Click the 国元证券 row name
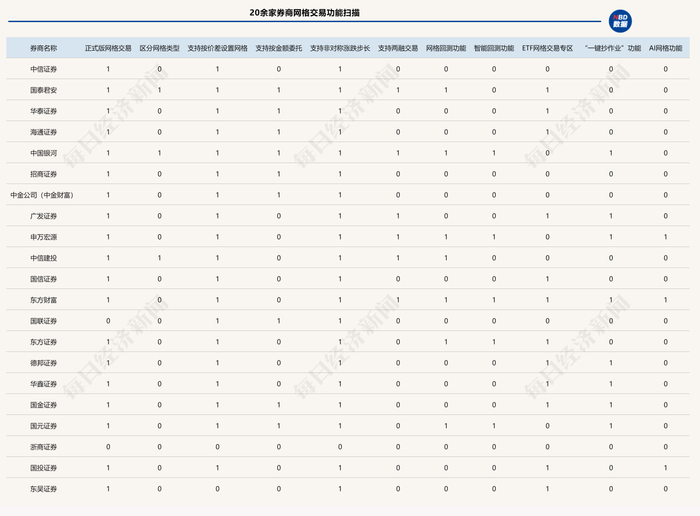700x516 pixels. click(43, 426)
